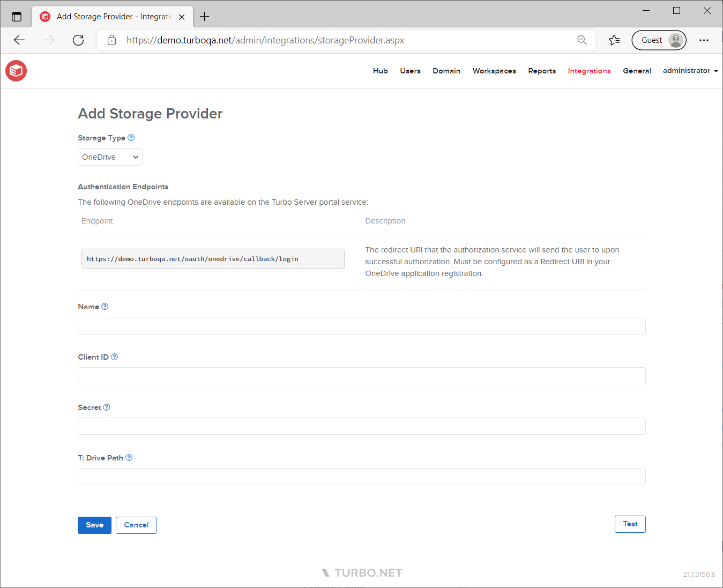Viewport: 723px width, 588px height.
Task: Cancel adding the storage provider
Action: [136, 525]
